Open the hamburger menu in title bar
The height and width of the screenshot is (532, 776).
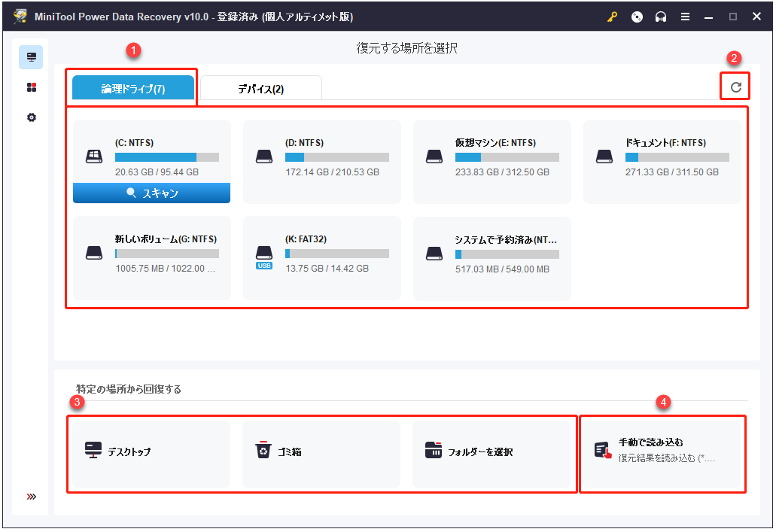click(685, 17)
